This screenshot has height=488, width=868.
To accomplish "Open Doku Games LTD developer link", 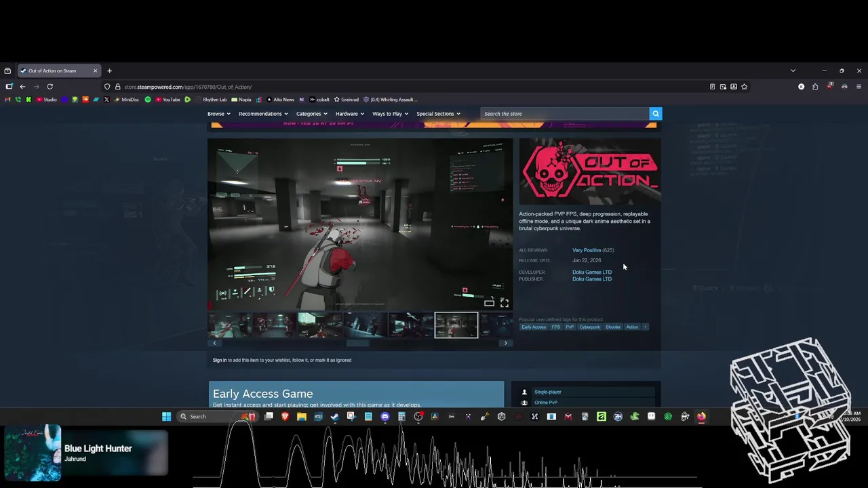I will point(592,272).
